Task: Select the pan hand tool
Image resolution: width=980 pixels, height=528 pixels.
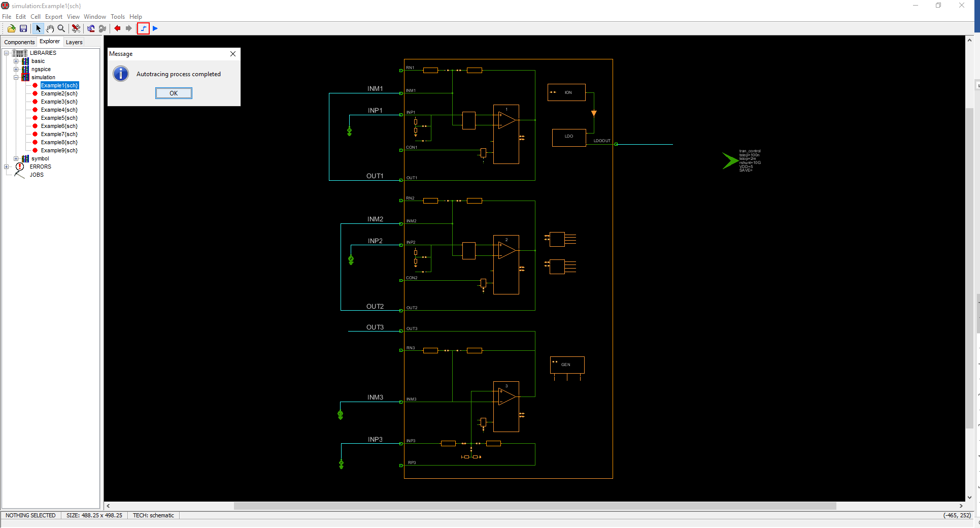Action: coord(50,28)
